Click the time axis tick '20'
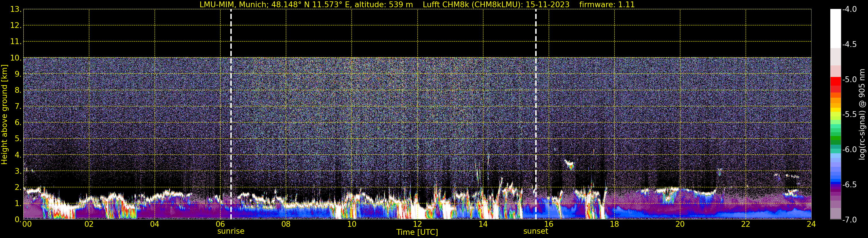Viewport: 868px width, 238px height. click(680, 224)
